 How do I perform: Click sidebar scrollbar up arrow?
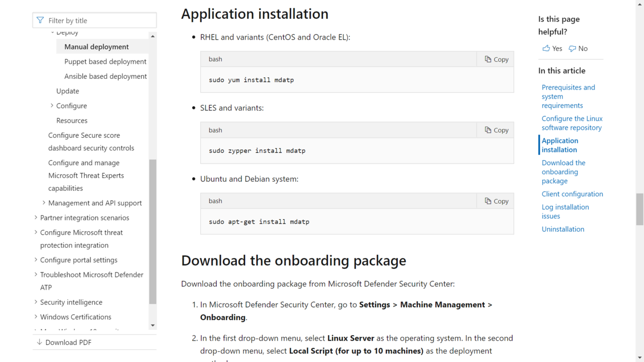[x=152, y=36]
